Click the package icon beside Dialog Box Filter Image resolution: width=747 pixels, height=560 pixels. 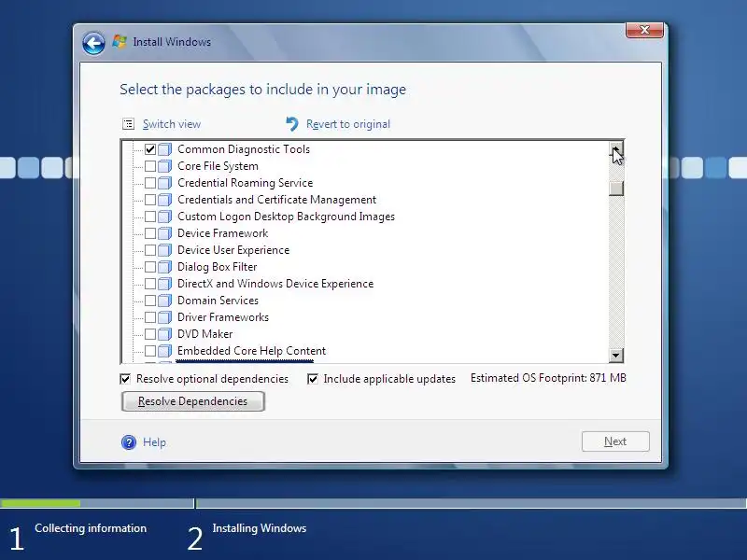tap(165, 267)
